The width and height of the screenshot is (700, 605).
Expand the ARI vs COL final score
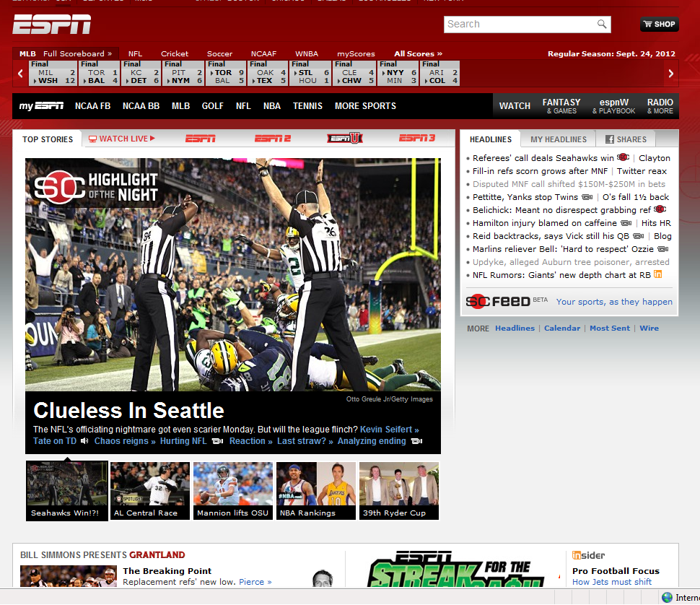click(439, 73)
